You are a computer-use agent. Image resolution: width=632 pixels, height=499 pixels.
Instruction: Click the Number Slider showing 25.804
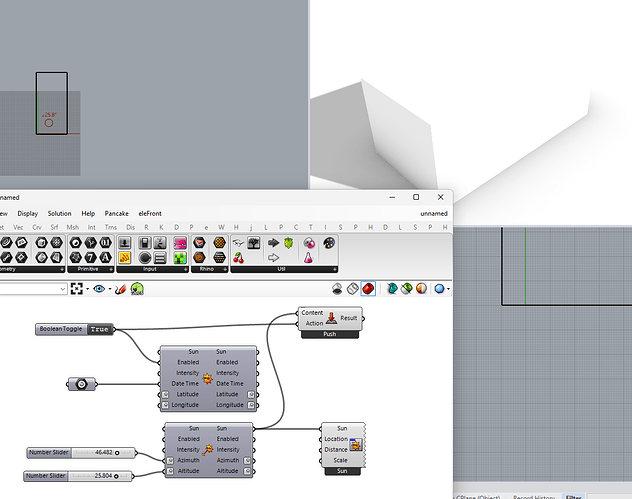tap(78, 476)
